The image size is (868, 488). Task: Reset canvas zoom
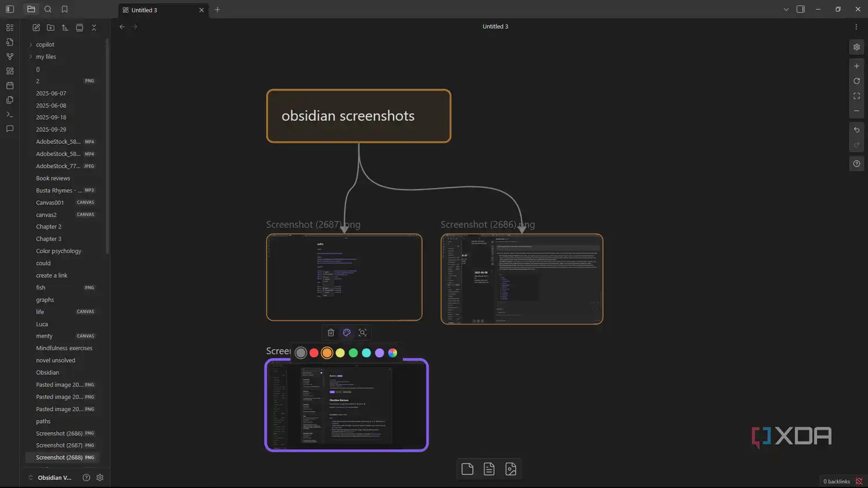[856, 81]
